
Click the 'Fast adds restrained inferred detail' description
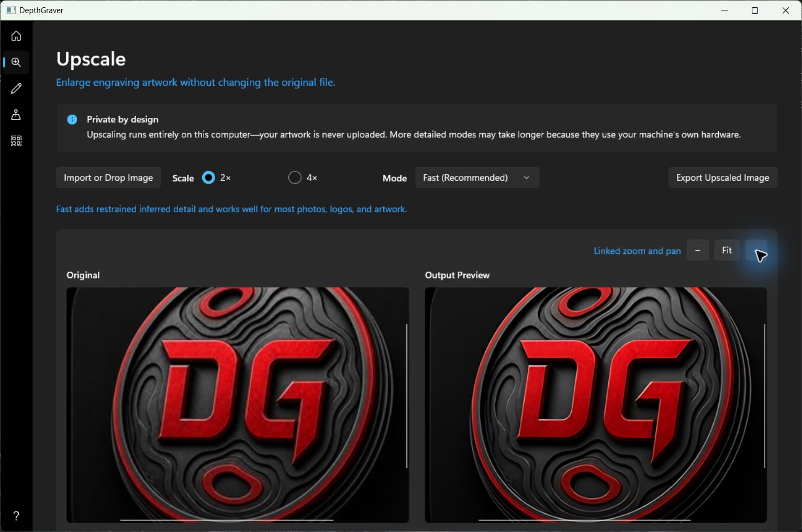point(231,209)
